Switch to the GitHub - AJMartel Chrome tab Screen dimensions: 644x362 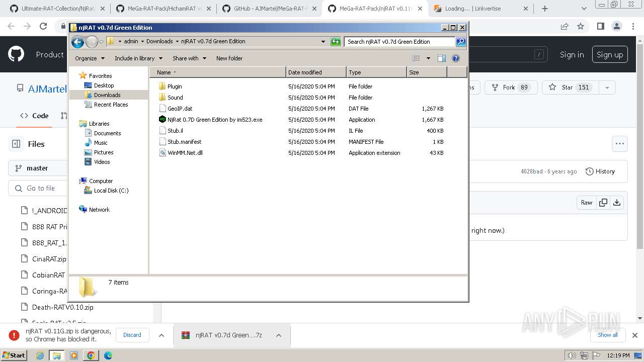pyautogui.click(x=269, y=9)
